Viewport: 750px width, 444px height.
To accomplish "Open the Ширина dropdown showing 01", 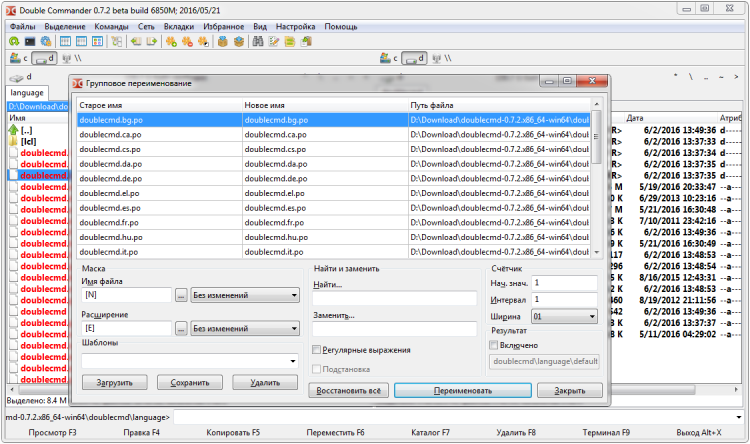I will click(x=564, y=316).
